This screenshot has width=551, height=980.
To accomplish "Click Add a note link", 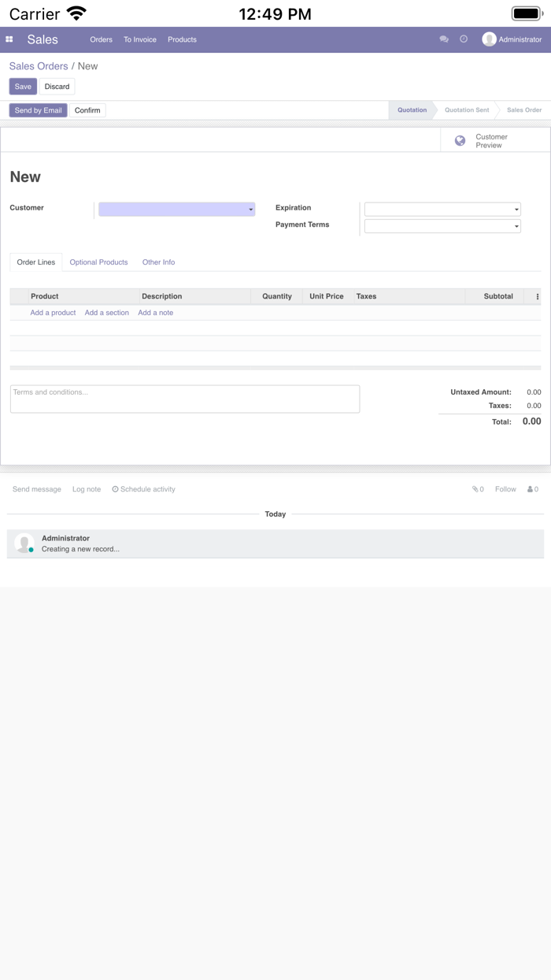I will point(155,313).
